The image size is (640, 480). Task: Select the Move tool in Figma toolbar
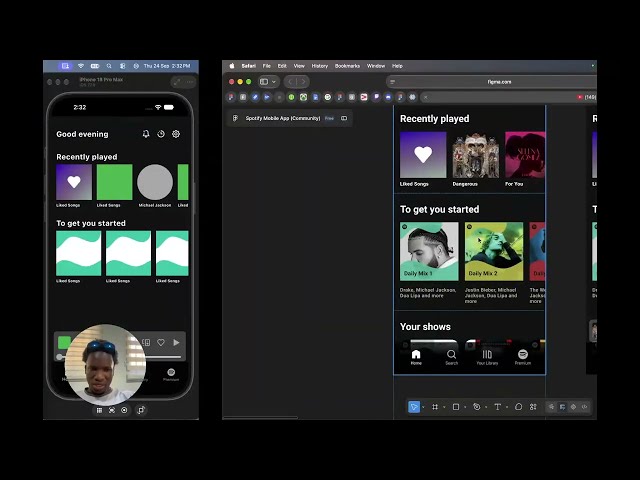point(413,407)
